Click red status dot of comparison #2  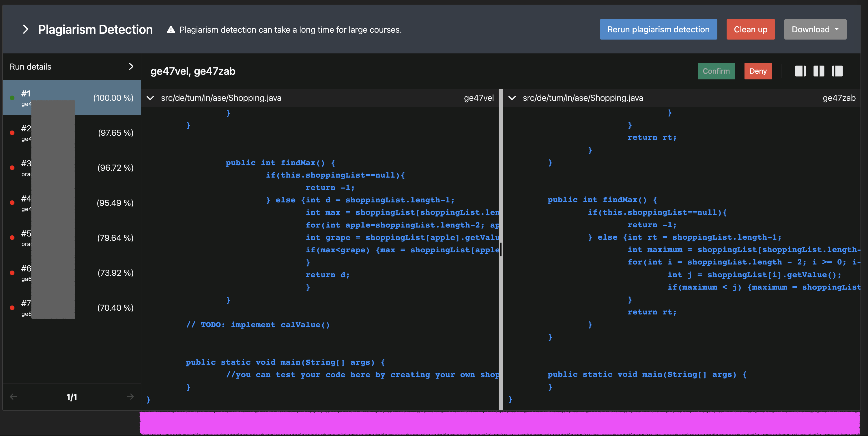tap(12, 133)
